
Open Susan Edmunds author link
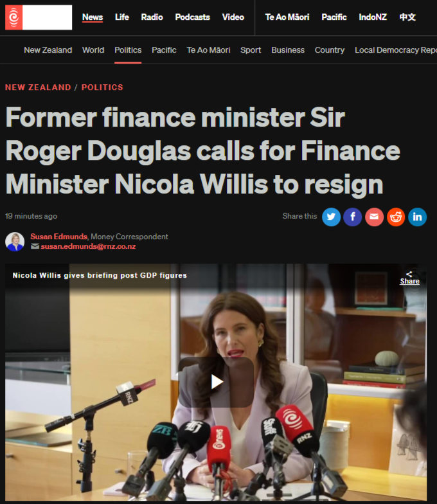tap(59, 237)
